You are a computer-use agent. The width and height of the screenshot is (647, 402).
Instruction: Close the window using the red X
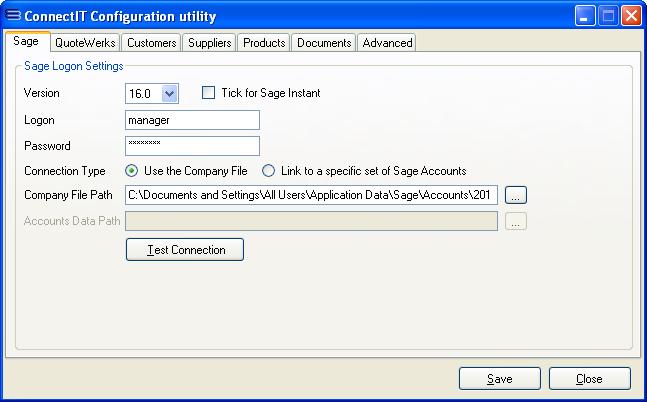tap(632, 17)
